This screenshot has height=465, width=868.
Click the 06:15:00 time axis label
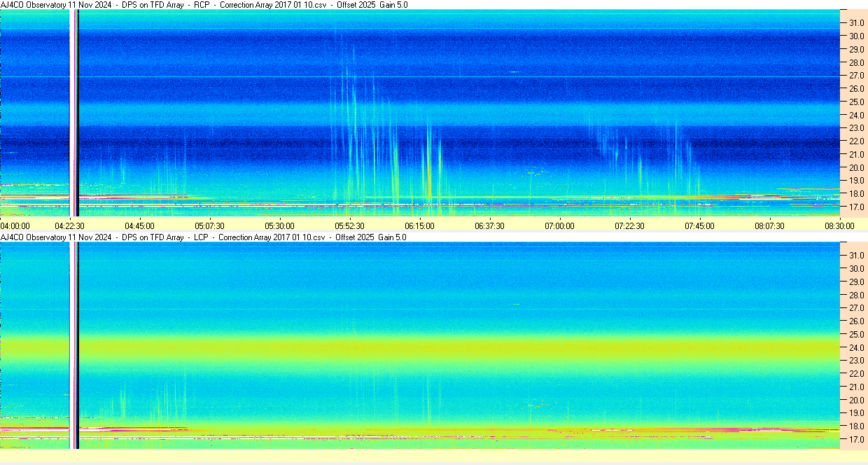pos(419,225)
